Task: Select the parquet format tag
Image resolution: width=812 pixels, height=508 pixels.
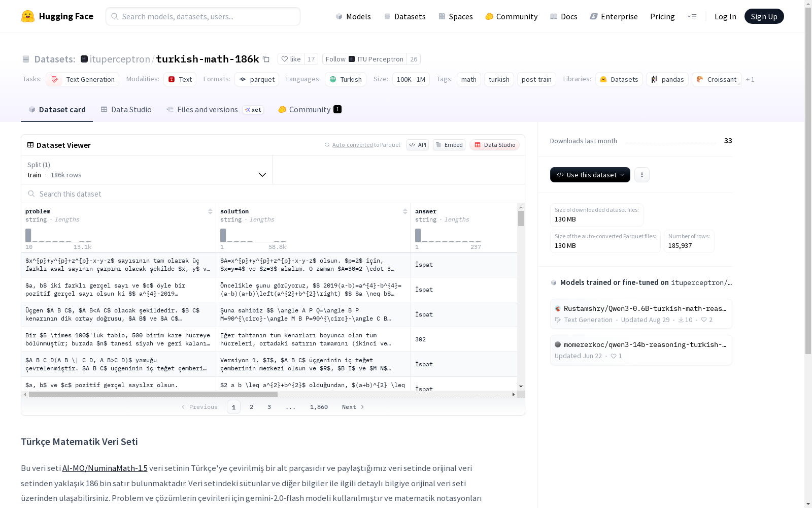Action: [x=257, y=79]
